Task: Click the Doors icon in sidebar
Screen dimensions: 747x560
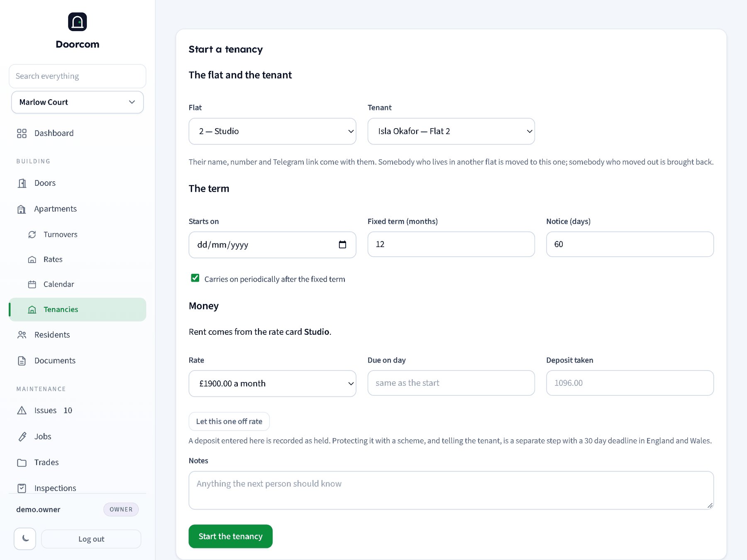Action: pos(22,183)
